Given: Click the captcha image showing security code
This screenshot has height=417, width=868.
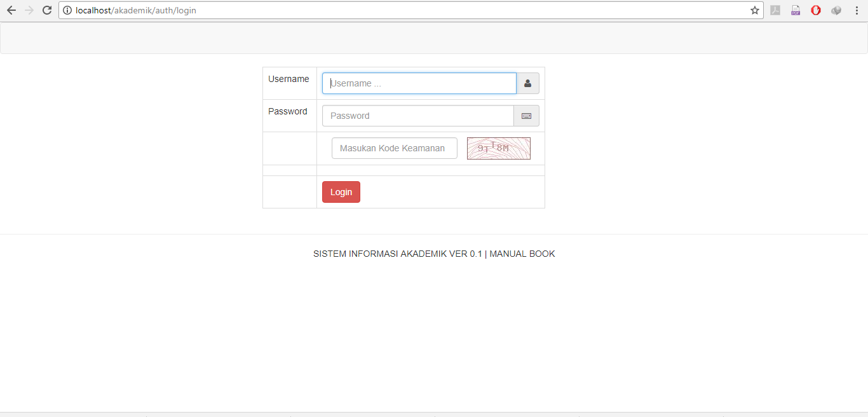Looking at the screenshot, I should coord(498,148).
